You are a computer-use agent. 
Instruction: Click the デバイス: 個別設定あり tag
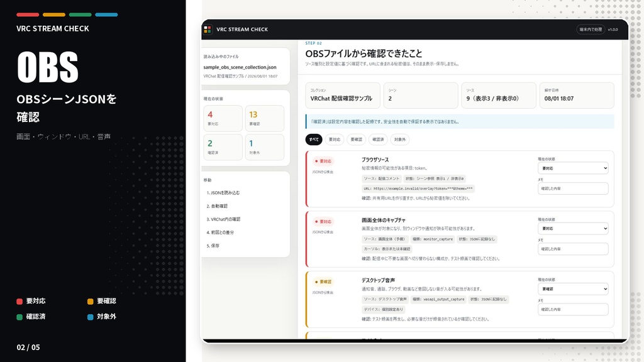[x=384, y=309]
